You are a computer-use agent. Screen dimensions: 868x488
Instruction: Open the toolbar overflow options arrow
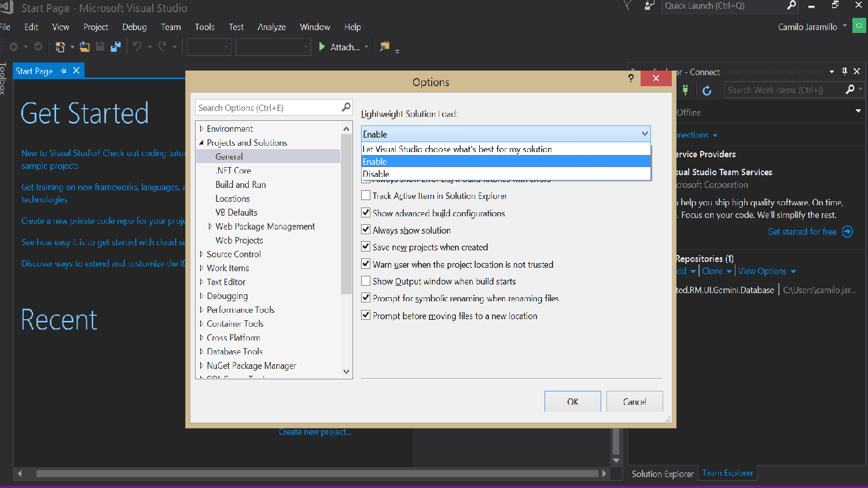pyautogui.click(x=397, y=50)
